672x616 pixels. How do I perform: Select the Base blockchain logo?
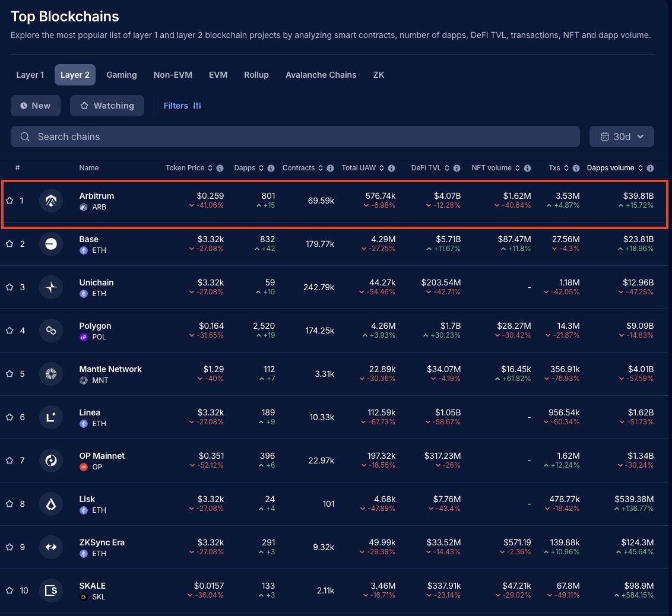tap(51, 244)
